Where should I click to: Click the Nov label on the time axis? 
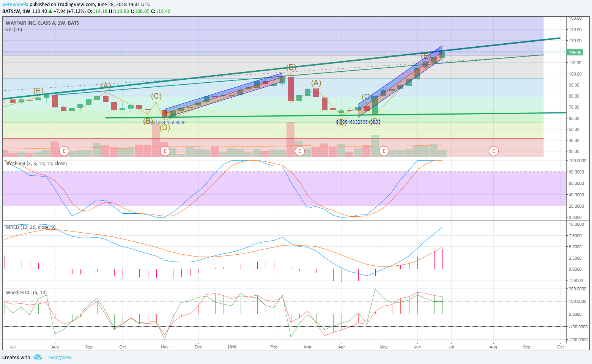pos(165,347)
